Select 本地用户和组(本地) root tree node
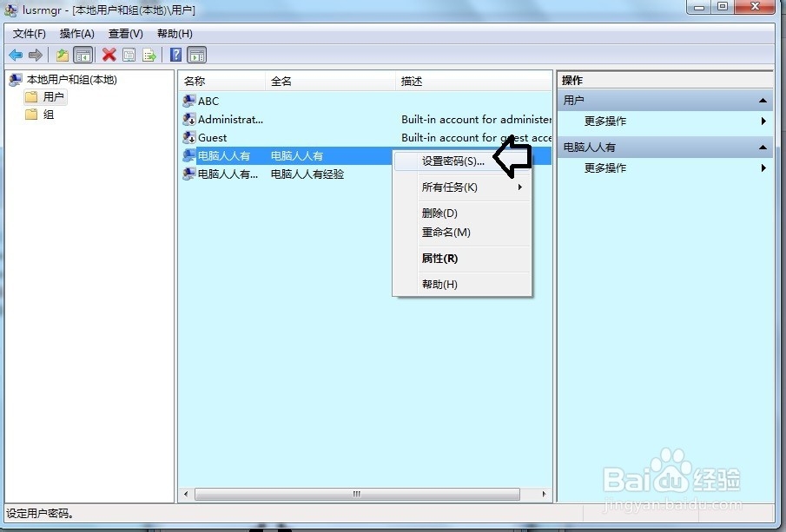Image resolution: width=786 pixels, height=532 pixels. pos(72,80)
